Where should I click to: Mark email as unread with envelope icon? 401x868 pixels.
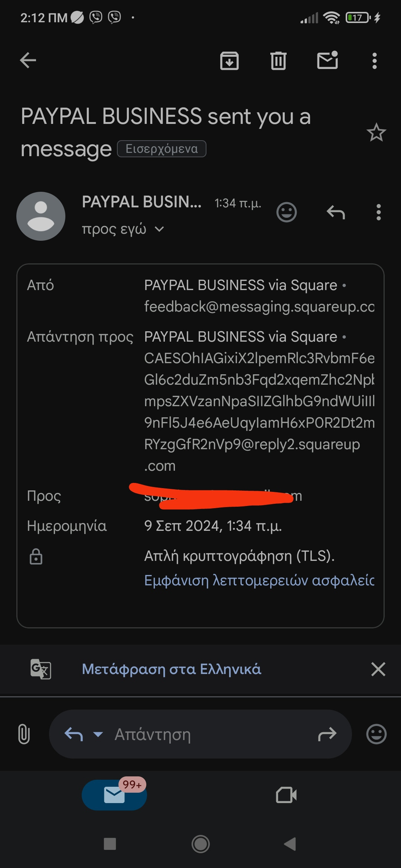pos(327,60)
